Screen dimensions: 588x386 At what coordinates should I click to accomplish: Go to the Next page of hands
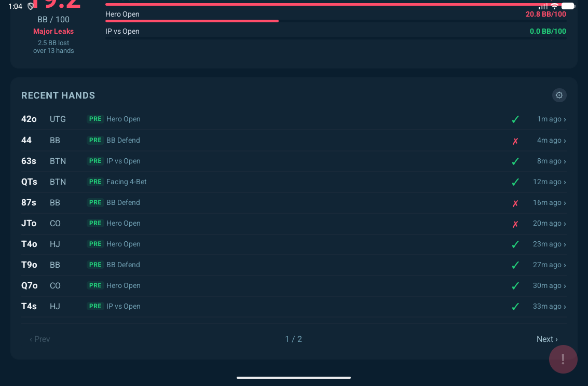[547, 339]
